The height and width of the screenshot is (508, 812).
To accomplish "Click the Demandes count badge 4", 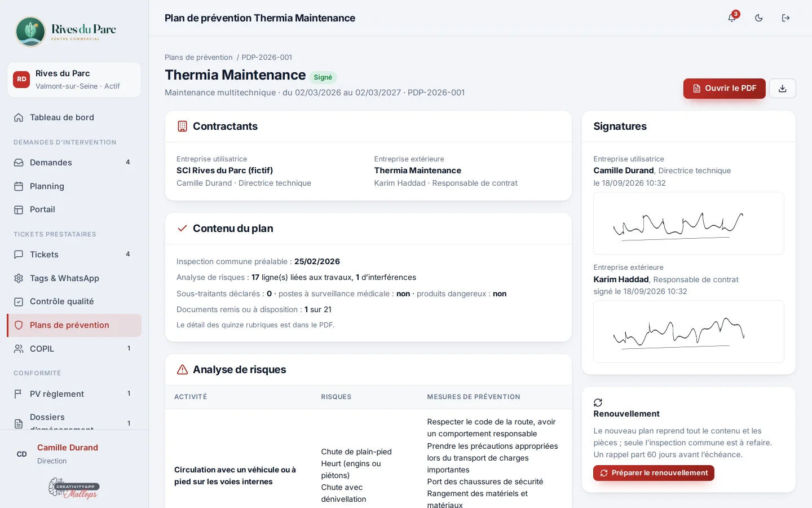I will click(x=128, y=163).
